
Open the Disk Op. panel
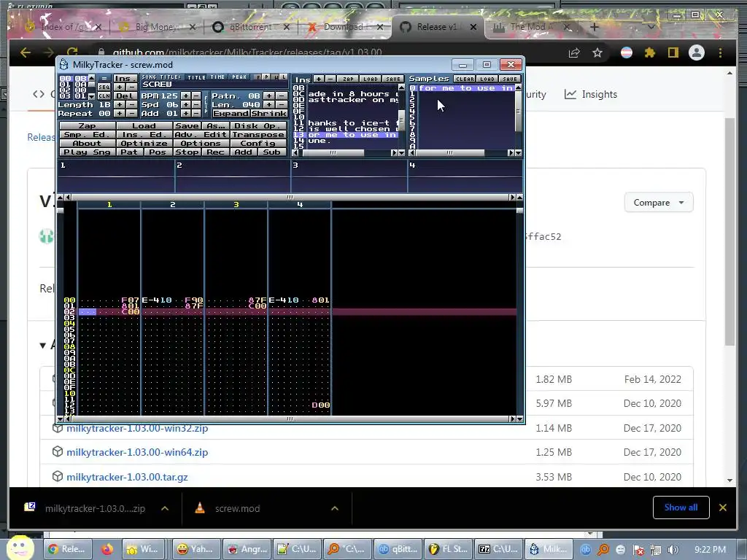pyautogui.click(x=259, y=125)
